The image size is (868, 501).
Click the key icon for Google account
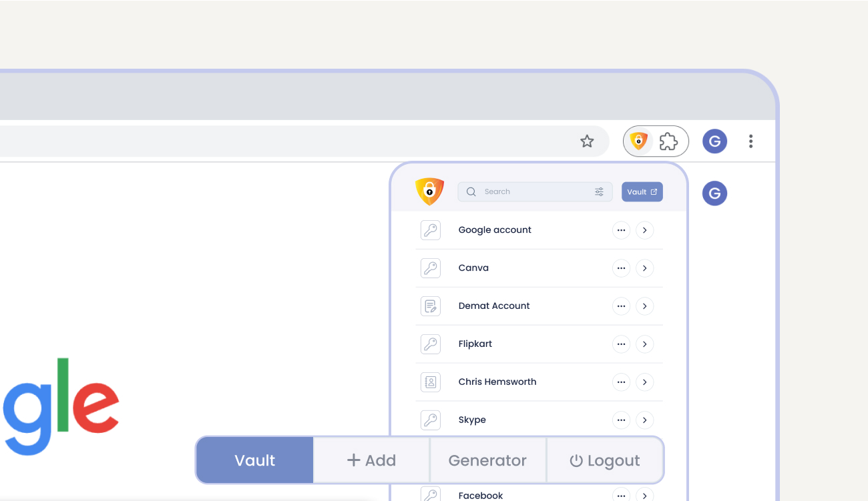click(x=431, y=230)
